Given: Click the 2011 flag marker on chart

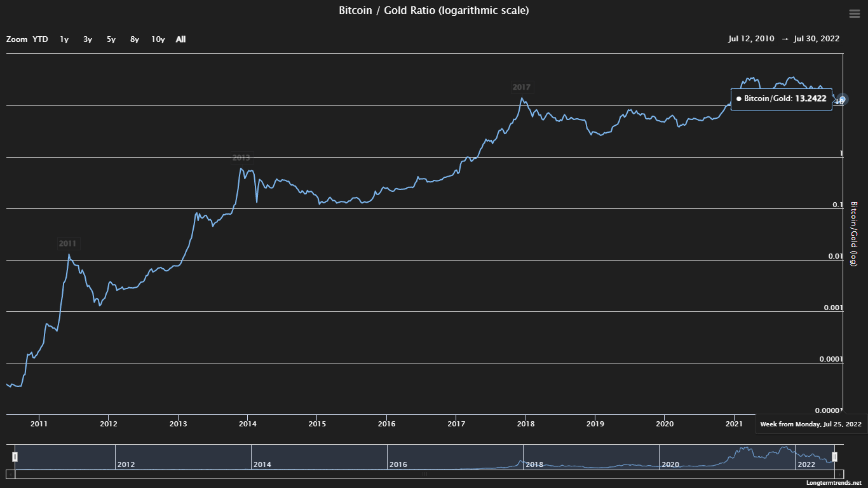Looking at the screenshot, I should pos(67,243).
